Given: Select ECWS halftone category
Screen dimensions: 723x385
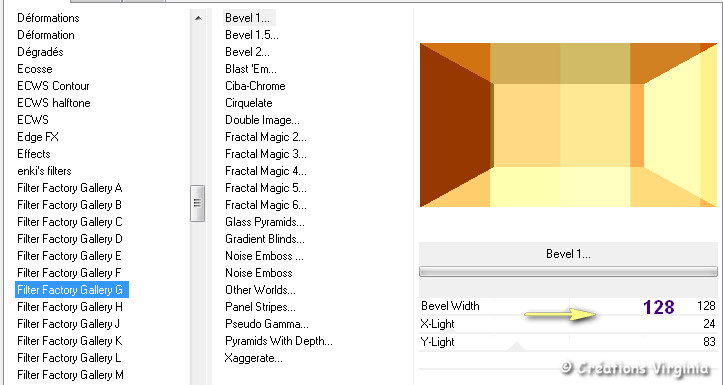Looking at the screenshot, I should click(53, 103).
